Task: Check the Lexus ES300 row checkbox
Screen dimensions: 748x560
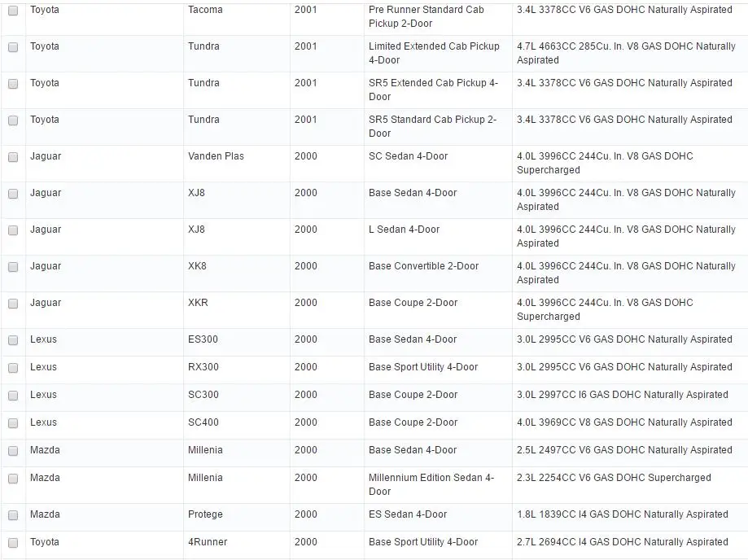Action: [x=13, y=340]
